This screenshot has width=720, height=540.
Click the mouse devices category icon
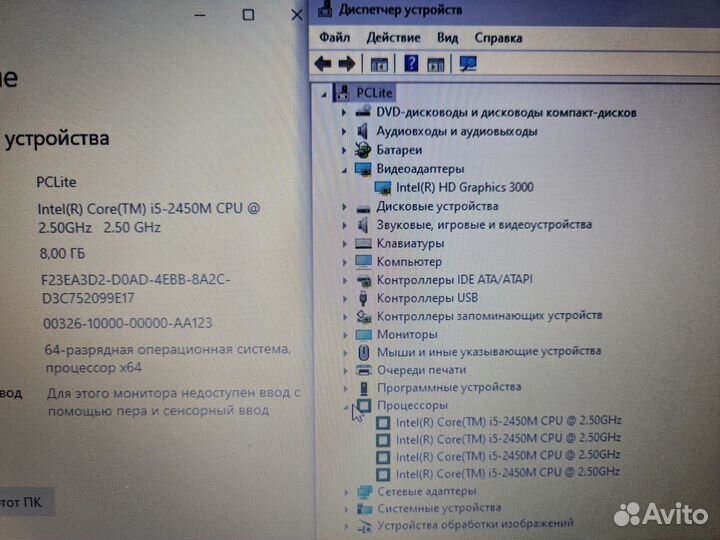[364, 352]
